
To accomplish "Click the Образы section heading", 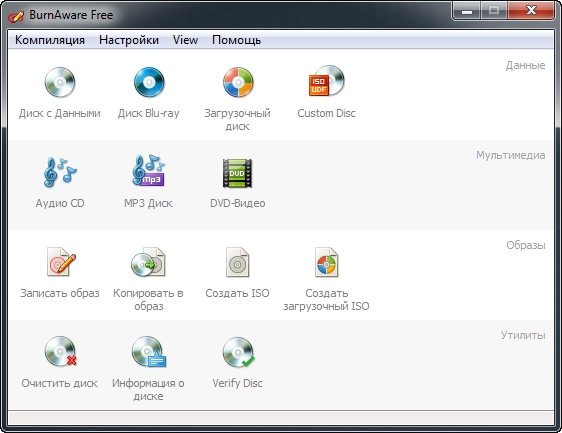I will [526, 245].
